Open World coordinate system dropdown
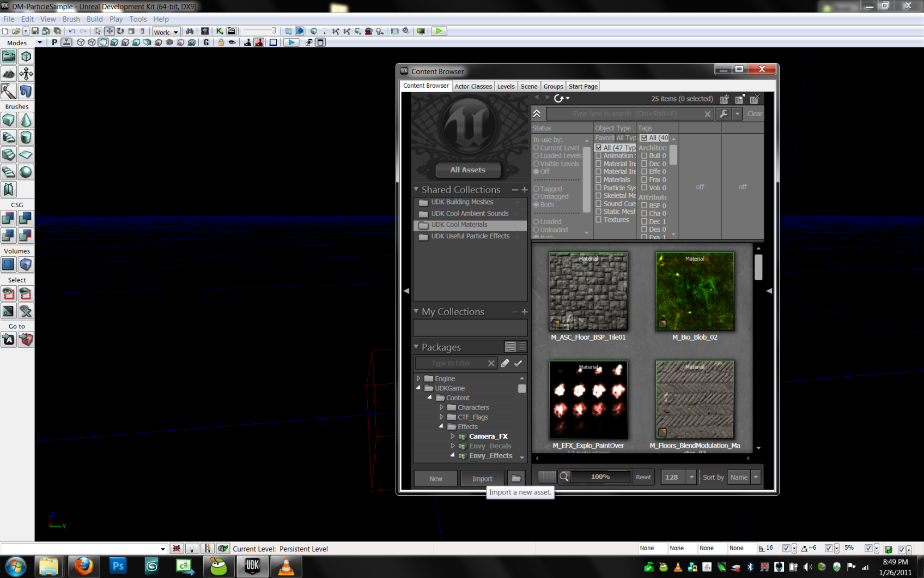The height and width of the screenshot is (578, 924). click(x=166, y=32)
